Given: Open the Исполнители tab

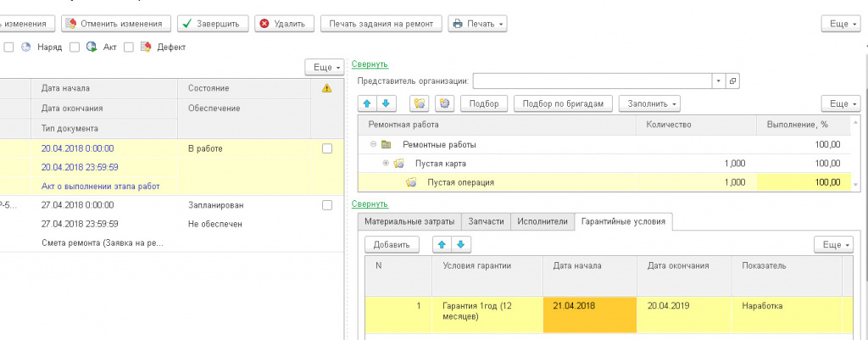Looking at the screenshot, I should 542,221.
